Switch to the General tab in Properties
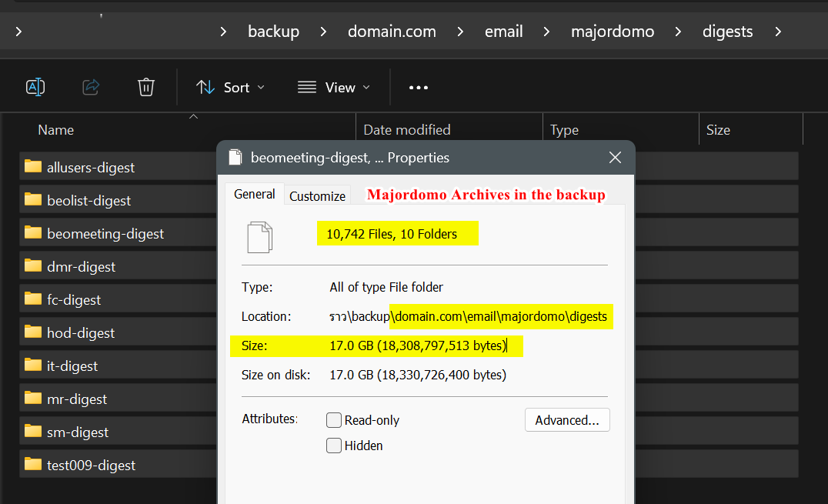The image size is (828, 504). (x=255, y=195)
